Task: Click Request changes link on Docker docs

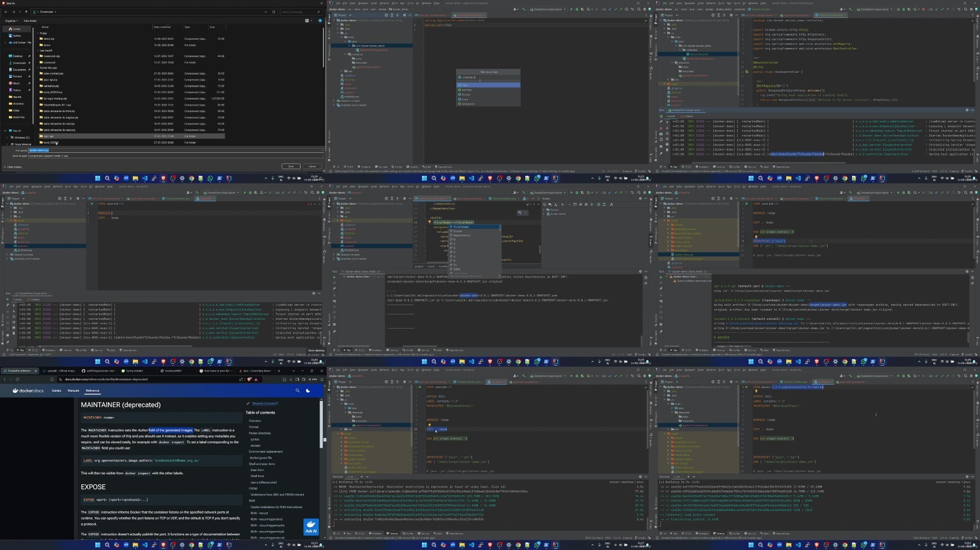Action: click(x=264, y=403)
